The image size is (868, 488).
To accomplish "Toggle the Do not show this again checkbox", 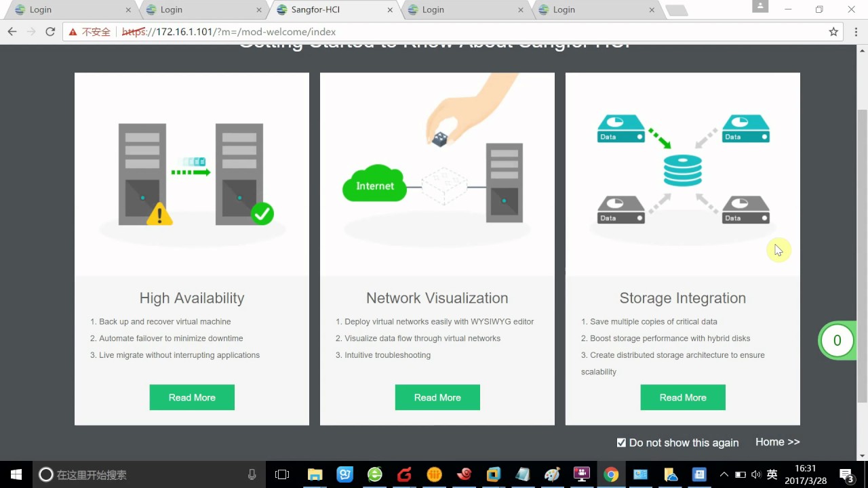I will [x=621, y=443].
